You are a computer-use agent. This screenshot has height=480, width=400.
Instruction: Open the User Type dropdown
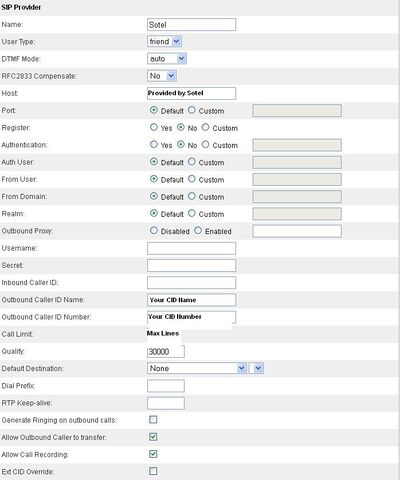pos(164,41)
